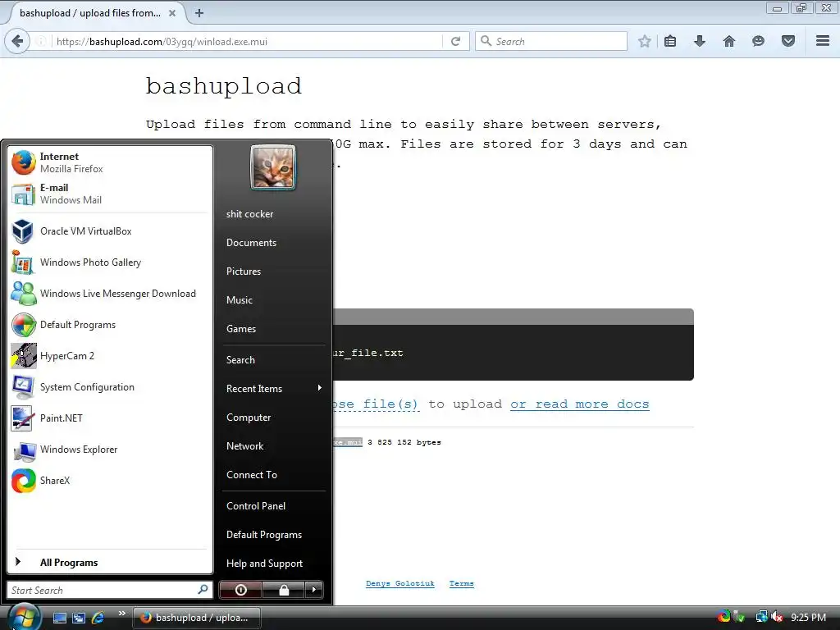Screen dimensions: 840x630
Task: Click the search magnifier in Start Search
Action: (x=203, y=590)
